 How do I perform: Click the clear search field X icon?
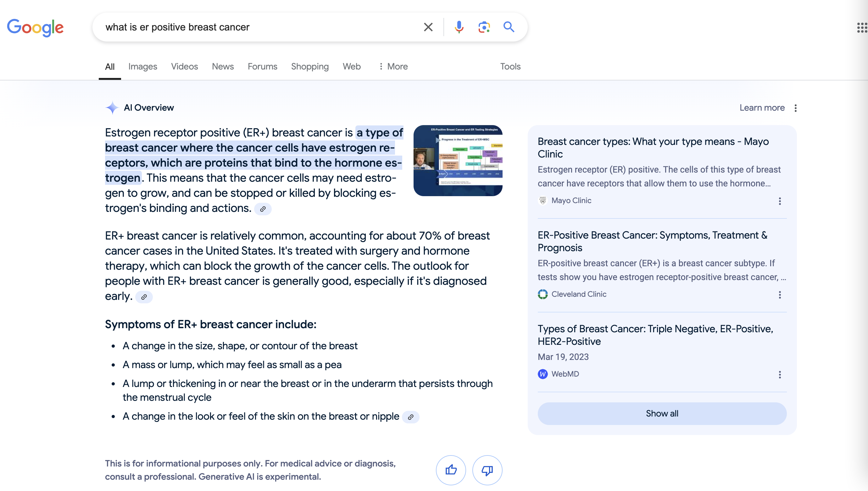(x=427, y=27)
